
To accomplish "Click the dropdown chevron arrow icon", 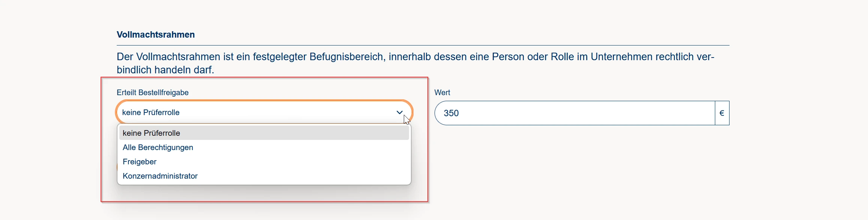I will click(399, 112).
